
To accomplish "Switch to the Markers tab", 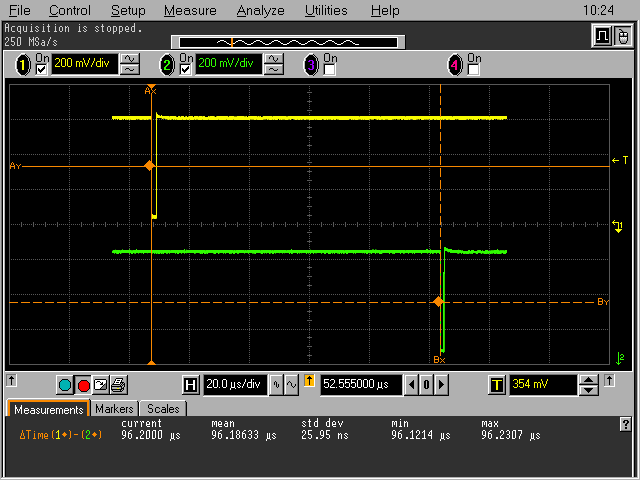I will [114, 409].
